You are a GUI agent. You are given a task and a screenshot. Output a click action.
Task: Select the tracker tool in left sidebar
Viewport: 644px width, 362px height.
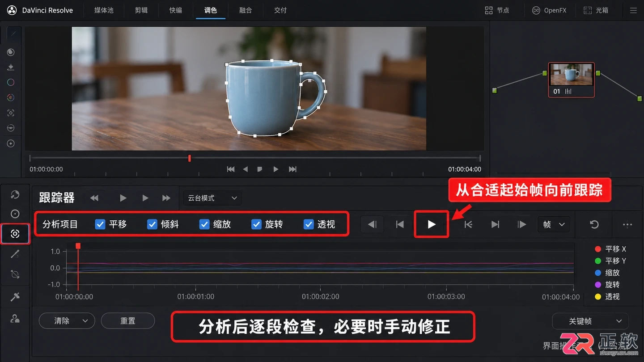point(15,234)
